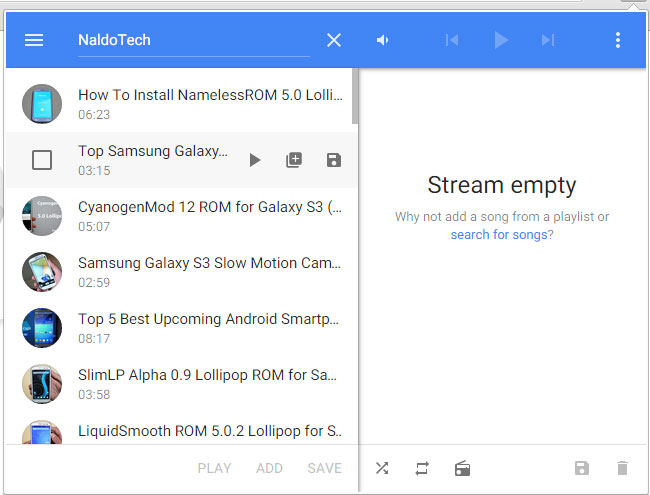The image size is (650, 495).
Task: Toggle shuffle mode
Action: click(382, 468)
